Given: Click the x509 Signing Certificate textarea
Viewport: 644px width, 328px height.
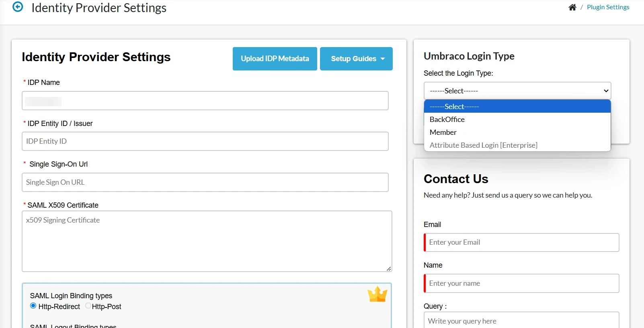Looking at the screenshot, I should pos(207,241).
